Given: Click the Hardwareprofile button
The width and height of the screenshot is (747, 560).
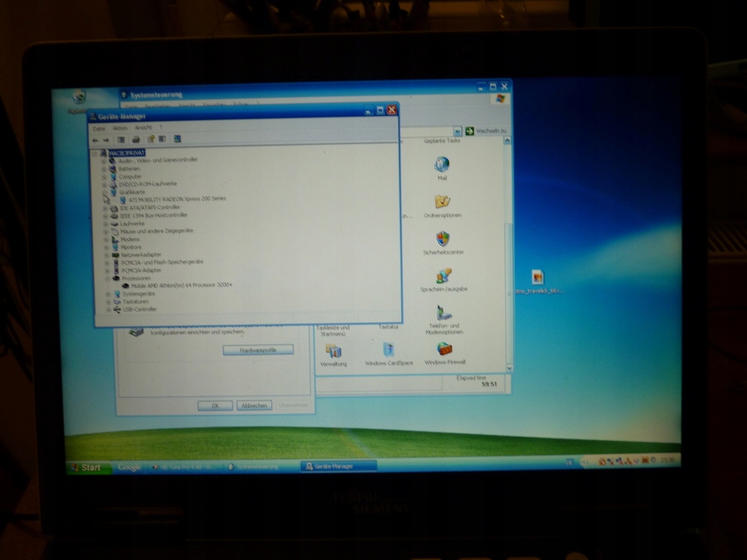Looking at the screenshot, I should [x=258, y=350].
